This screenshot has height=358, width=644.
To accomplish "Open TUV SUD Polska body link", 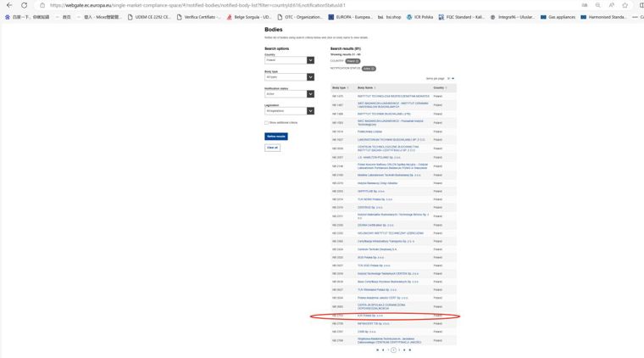I will coord(374,266).
